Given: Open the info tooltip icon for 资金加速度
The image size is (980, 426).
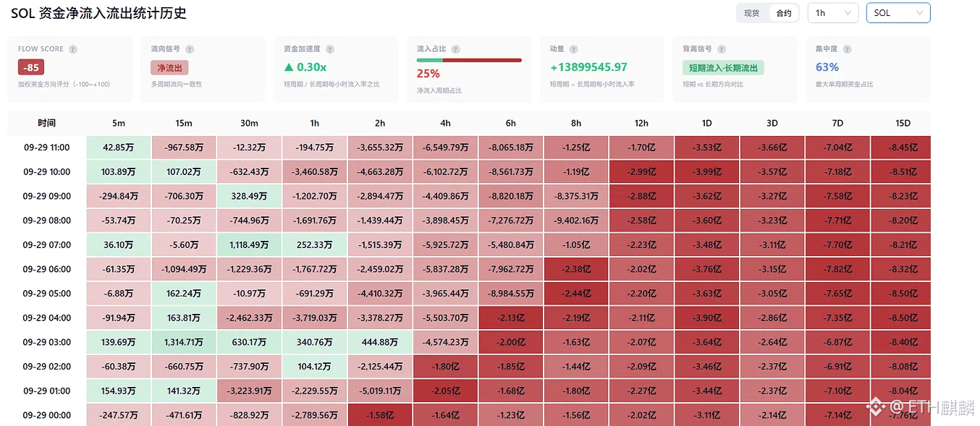Looking at the screenshot, I should pyautogui.click(x=330, y=49).
